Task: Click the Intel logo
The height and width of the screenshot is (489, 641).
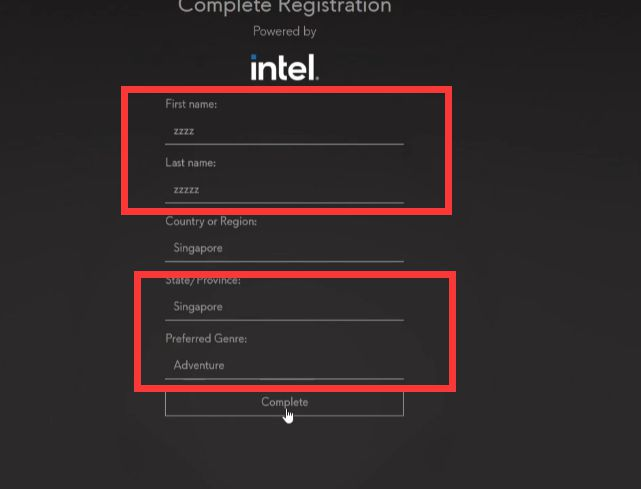Action: pyautogui.click(x=285, y=67)
